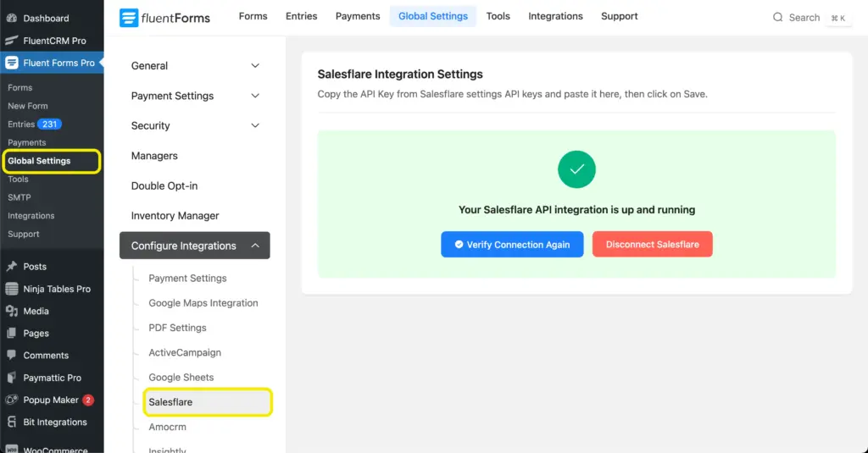Click the Ninja Tables Pro icon
The height and width of the screenshot is (453, 868).
click(12, 289)
